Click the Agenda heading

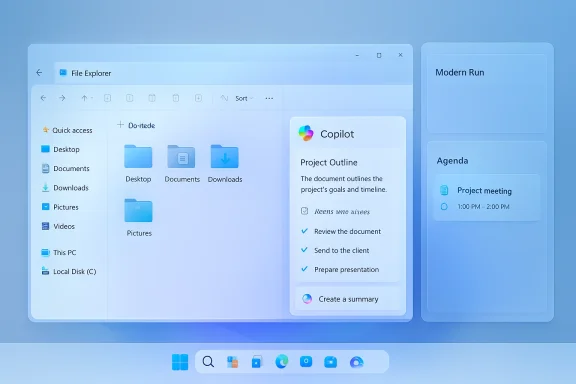[x=452, y=161]
